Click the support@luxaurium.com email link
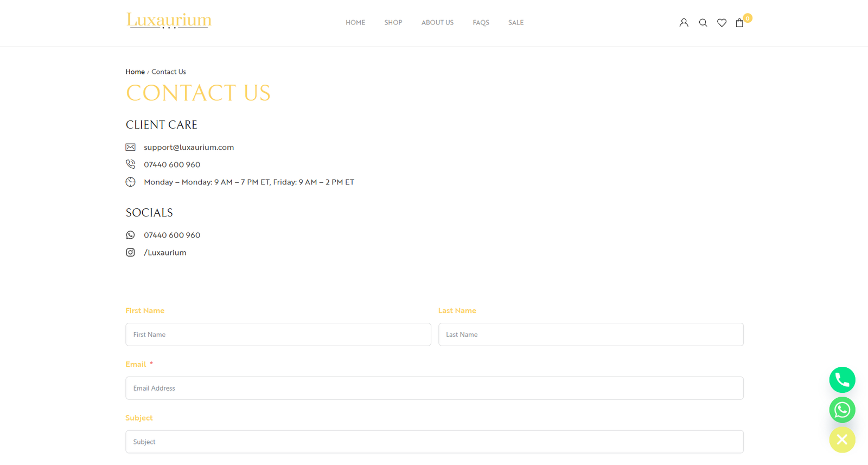The image size is (868, 465). [x=189, y=147]
